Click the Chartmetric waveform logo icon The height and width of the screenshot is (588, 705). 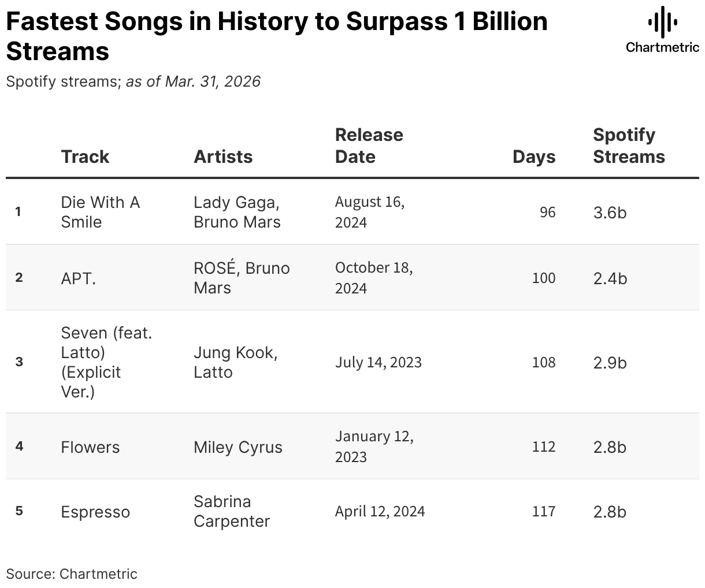point(662,23)
